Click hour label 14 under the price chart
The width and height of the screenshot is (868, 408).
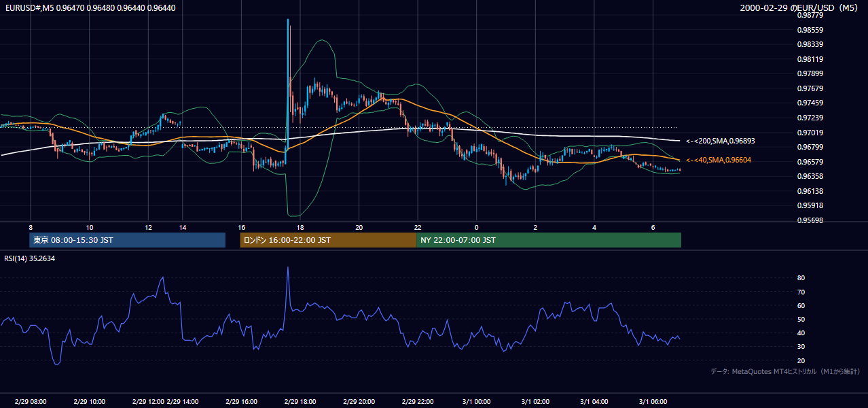click(182, 227)
